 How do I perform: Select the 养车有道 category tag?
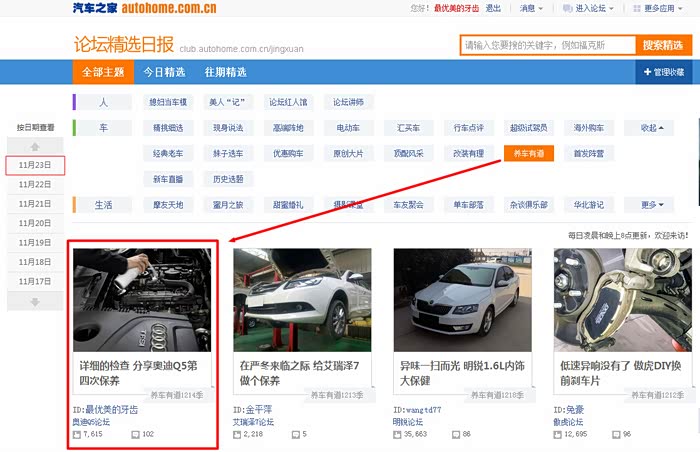529,153
